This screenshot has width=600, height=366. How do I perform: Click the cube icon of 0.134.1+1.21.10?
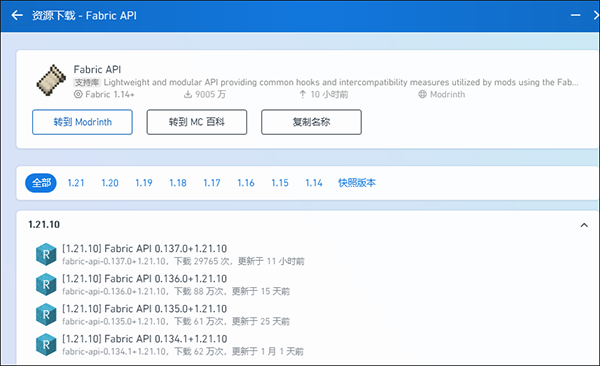tap(46, 345)
